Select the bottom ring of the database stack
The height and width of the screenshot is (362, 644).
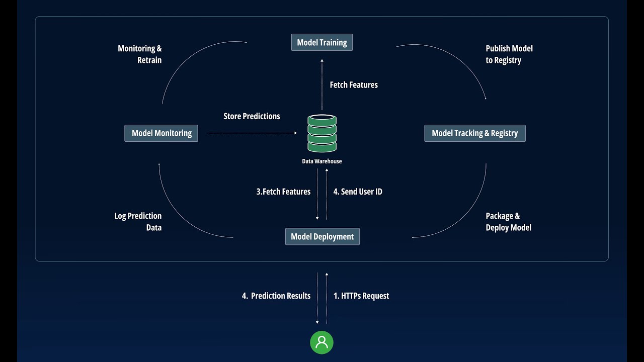pos(322,148)
